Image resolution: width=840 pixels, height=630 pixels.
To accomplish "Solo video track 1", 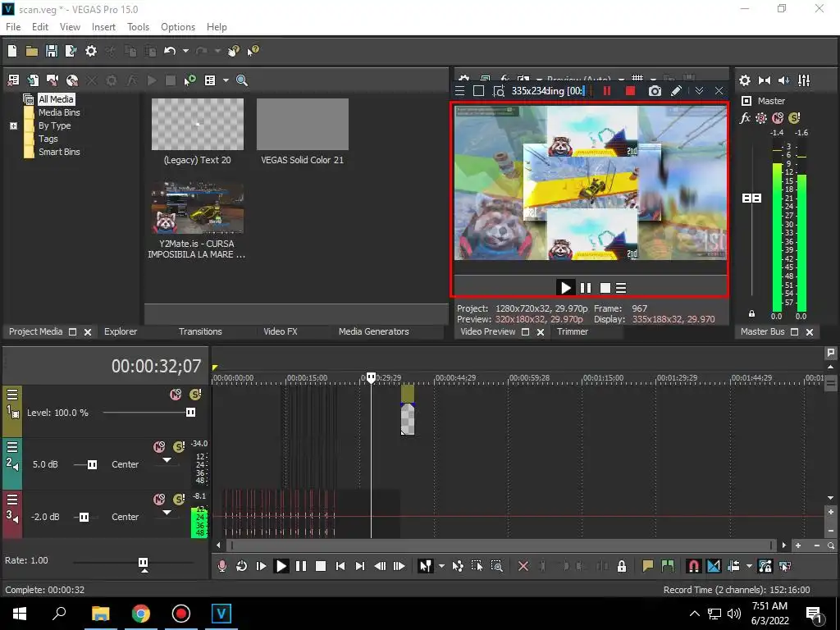I will pos(195,395).
